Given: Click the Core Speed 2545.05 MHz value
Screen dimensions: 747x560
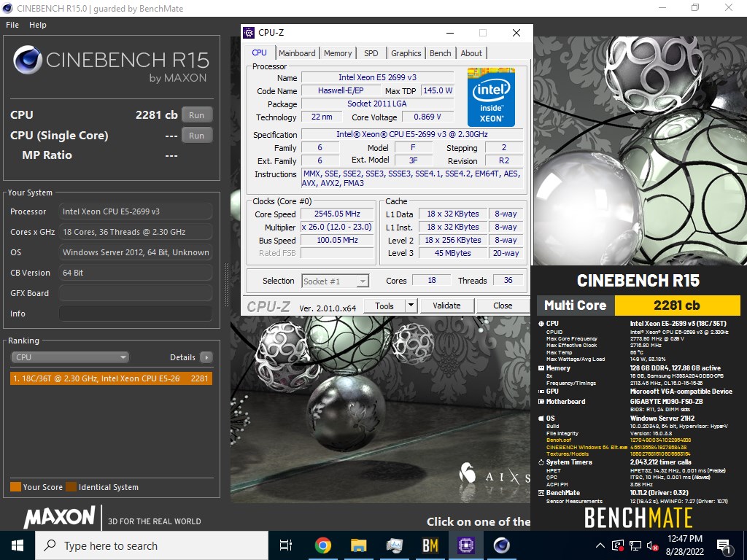Looking at the screenshot, I should tap(337, 214).
